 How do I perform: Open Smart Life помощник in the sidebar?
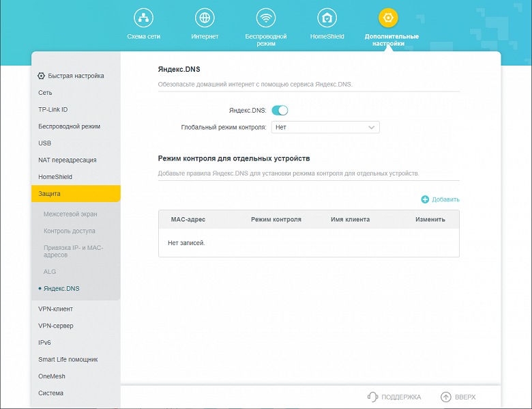pyautogui.click(x=68, y=359)
